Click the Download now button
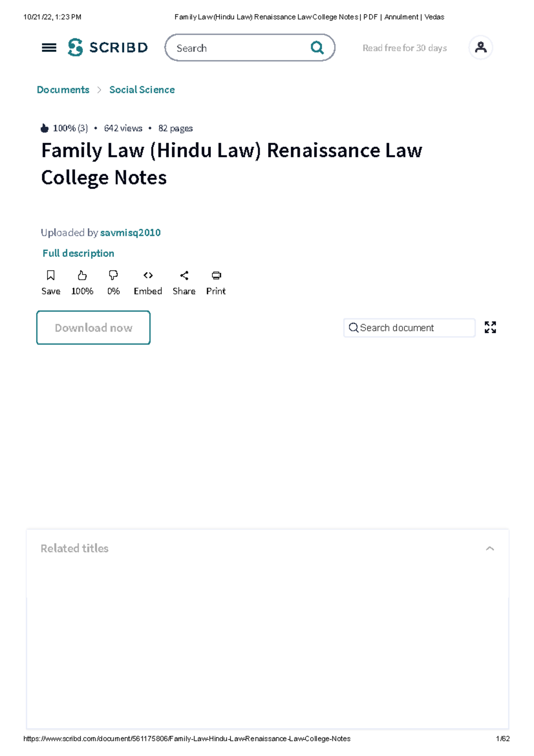The image size is (534, 756). click(x=93, y=328)
